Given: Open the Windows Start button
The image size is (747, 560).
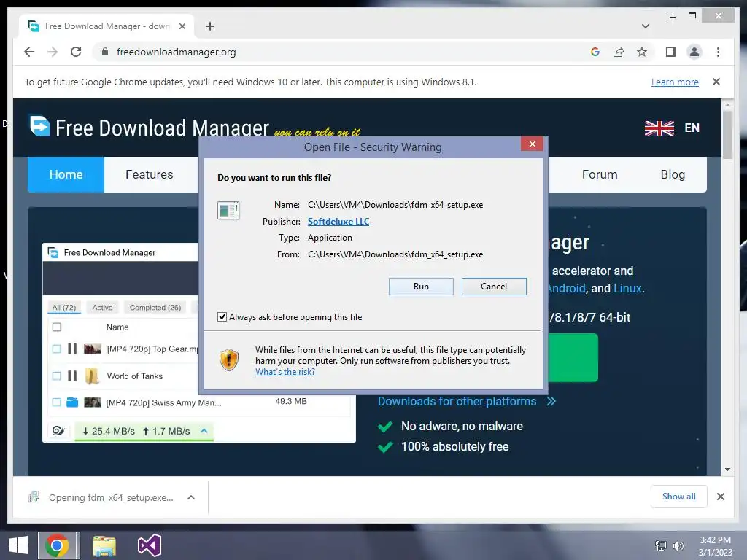Looking at the screenshot, I should [18, 545].
